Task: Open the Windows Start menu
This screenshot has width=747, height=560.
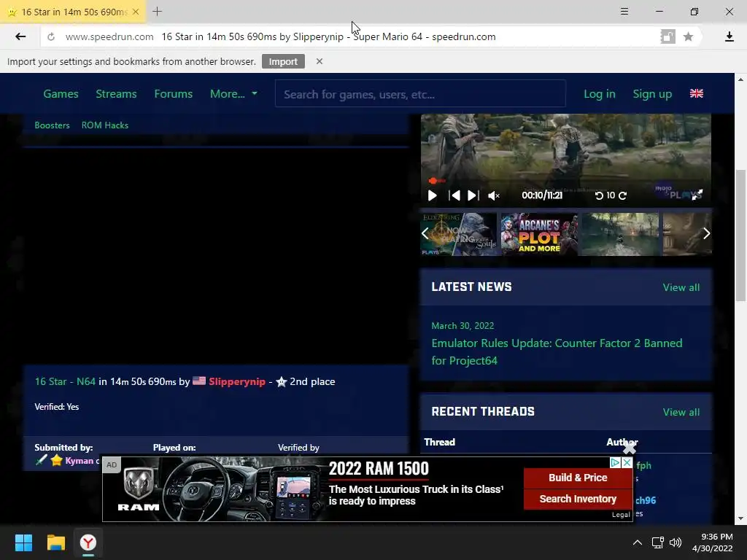Action: point(23,542)
